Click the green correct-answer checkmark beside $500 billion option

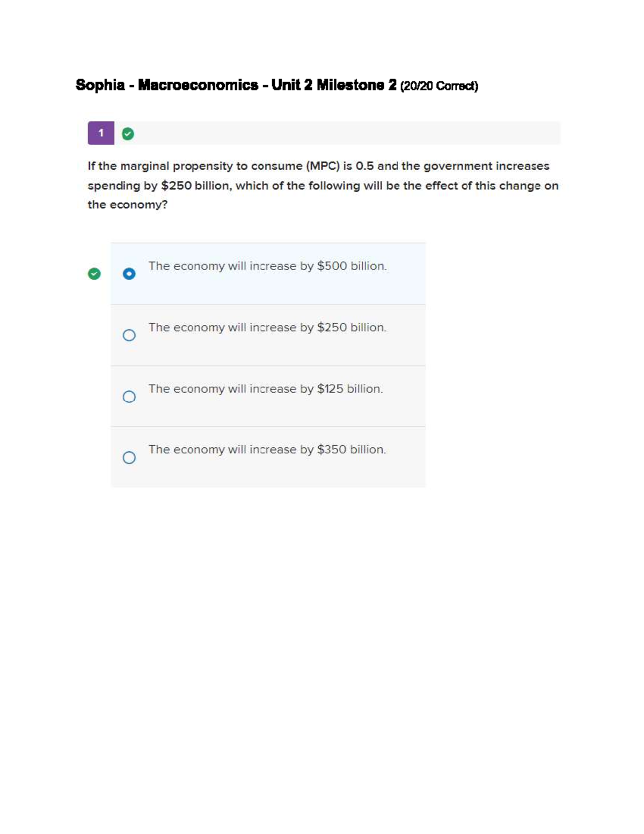[x=94, y=274]
